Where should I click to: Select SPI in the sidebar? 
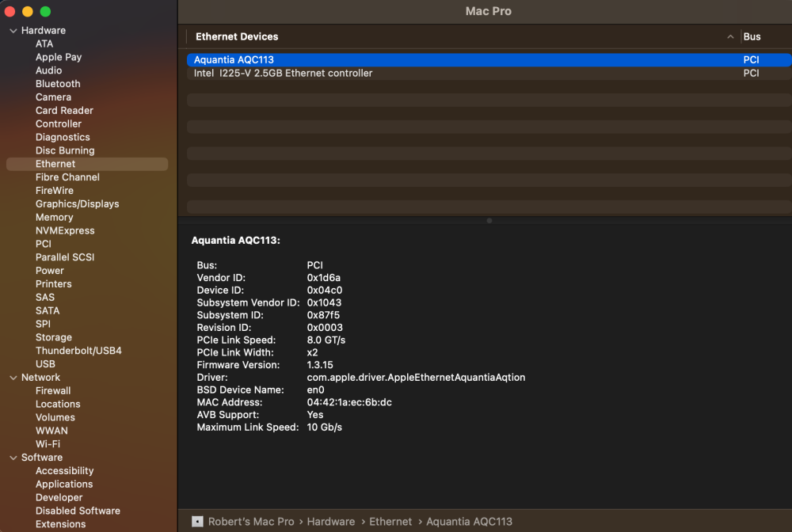click(x=43, y=324)
